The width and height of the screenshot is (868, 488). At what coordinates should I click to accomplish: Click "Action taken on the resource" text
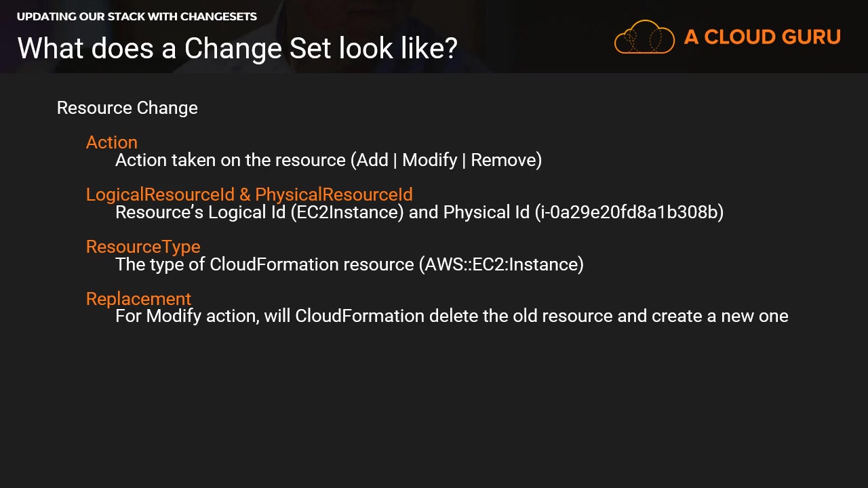click(231, 160)
